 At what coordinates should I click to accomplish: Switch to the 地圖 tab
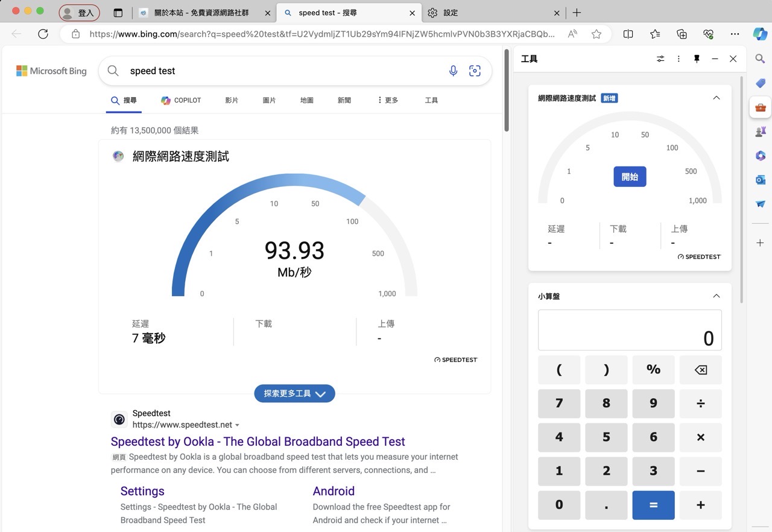(306, 100)
